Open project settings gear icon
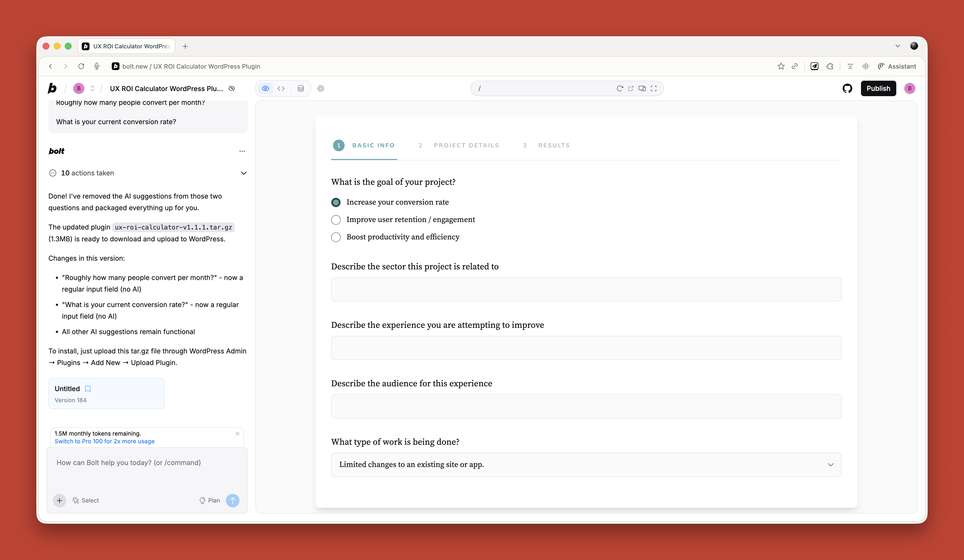The image size is (964, 560). 321,88
